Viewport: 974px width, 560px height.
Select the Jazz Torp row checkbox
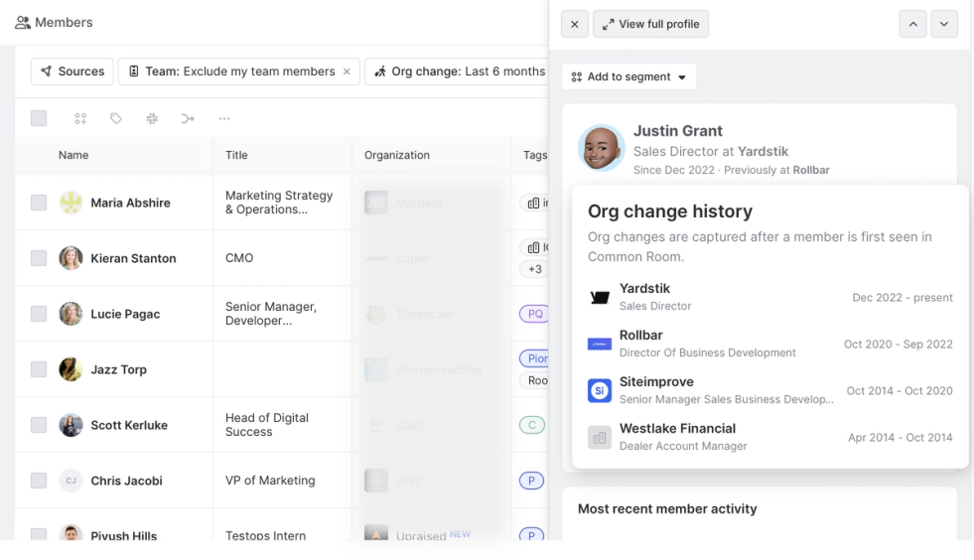(x=39, y=369)
